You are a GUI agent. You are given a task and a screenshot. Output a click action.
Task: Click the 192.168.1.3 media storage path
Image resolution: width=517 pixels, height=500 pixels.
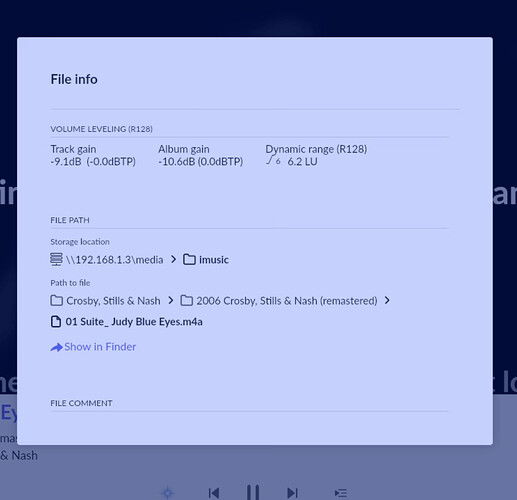[x=114, y=260]
